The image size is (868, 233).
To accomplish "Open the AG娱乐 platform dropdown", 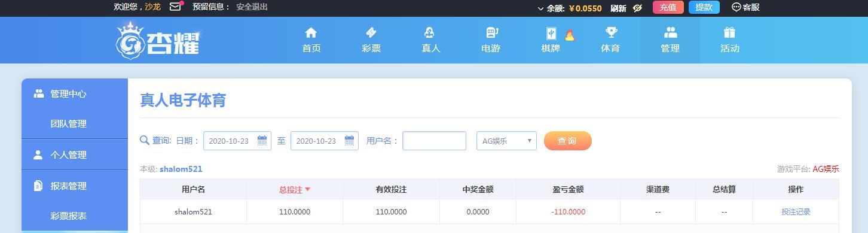I will (x=506, y=141).
